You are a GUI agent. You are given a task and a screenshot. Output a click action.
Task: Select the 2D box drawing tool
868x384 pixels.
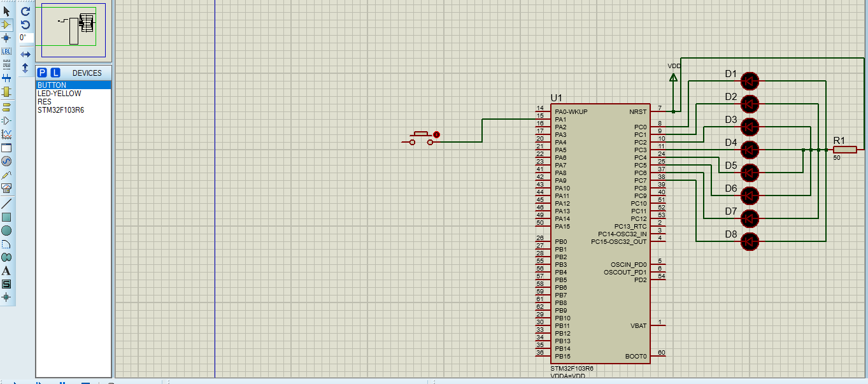(6, 217)
